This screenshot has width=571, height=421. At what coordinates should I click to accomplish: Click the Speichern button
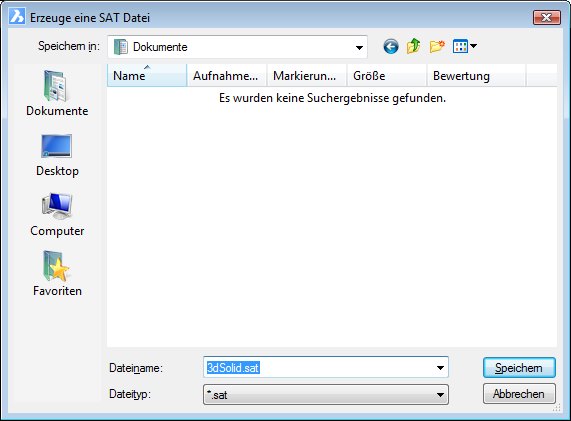pos(519,368)
